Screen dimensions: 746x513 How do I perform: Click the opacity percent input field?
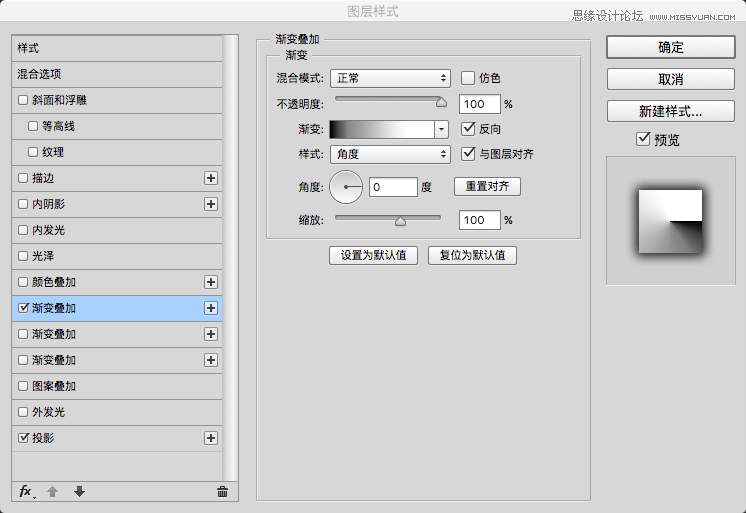(480, 104)
